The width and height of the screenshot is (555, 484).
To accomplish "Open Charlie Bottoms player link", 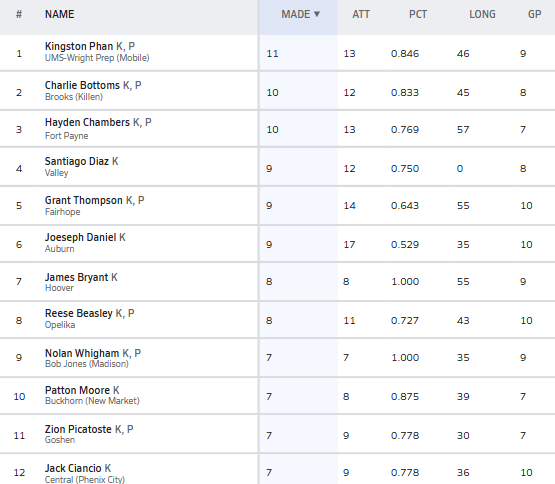I will 82,85.
